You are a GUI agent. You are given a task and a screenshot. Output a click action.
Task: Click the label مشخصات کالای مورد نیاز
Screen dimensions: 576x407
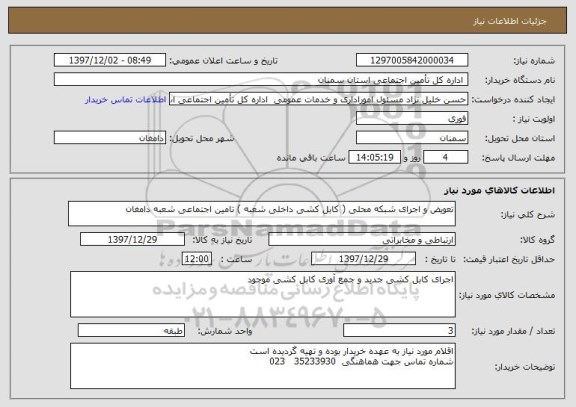tap(507, 295)
